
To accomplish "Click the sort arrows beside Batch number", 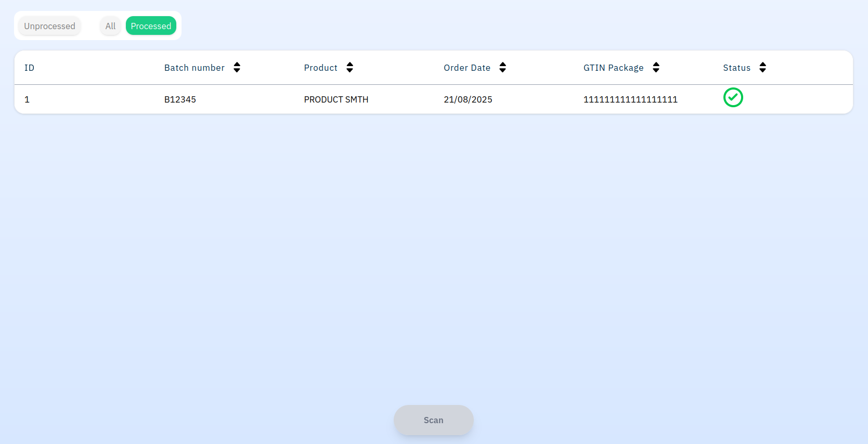I will pyautogui.click(x=237, y=68).
